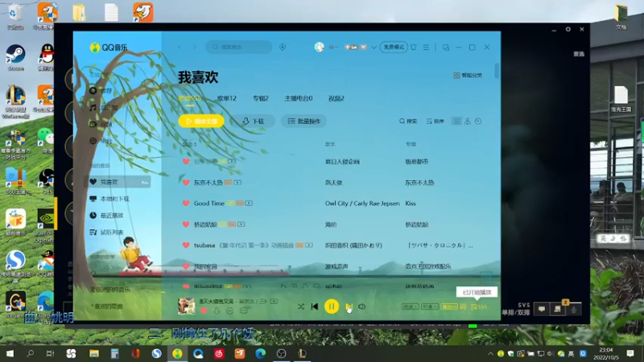Switch to mini player mode
The height and width of the screenshot is (362, 644).
446,47
